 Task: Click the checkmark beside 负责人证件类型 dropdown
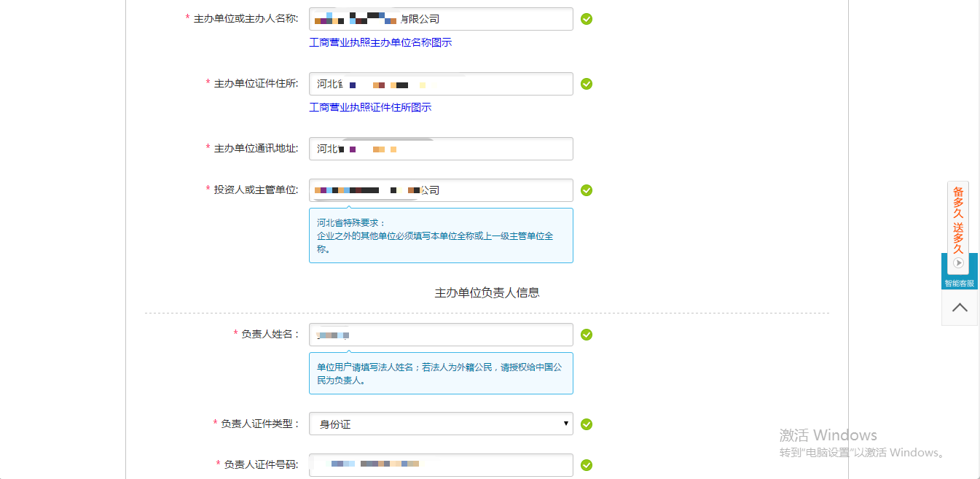tap(587, 424)
